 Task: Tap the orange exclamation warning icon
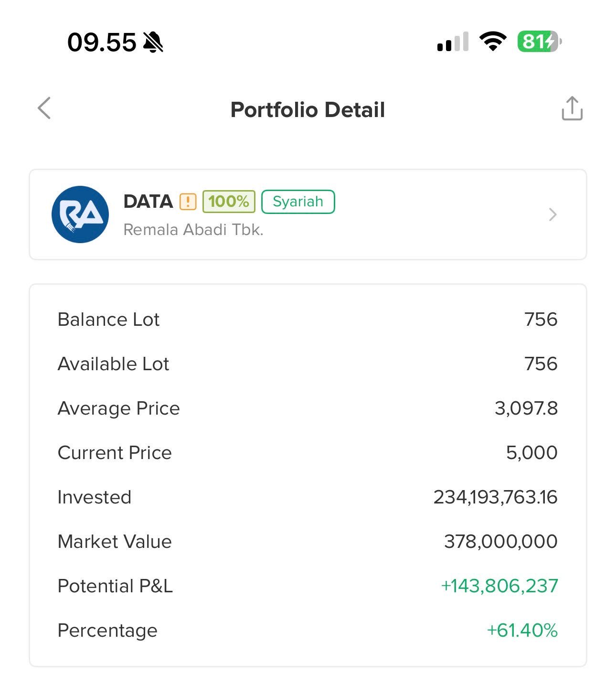(188, 202)
